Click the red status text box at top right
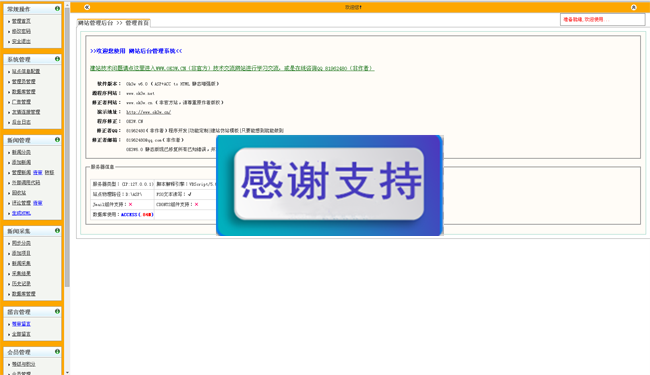Screen dimensions: 650x375 [x=602, y=19]
